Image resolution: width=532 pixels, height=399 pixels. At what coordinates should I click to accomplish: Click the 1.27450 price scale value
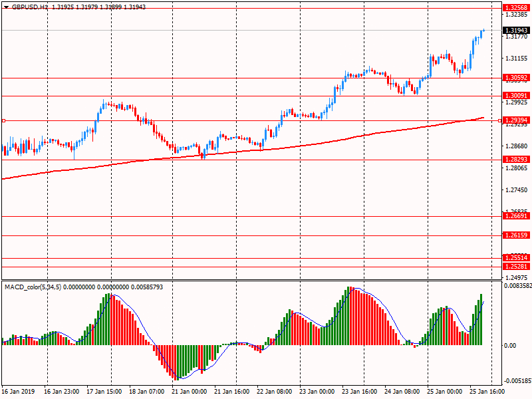coord(517,190)
